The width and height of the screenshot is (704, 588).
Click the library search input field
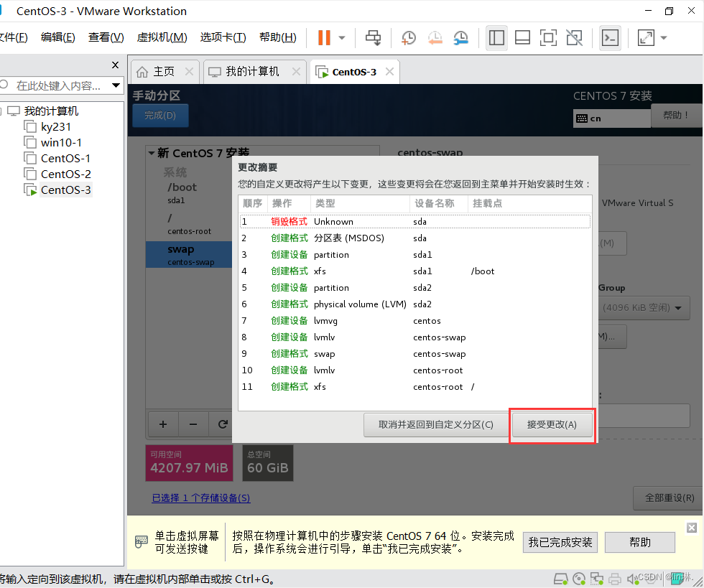(x=57, y=85)
